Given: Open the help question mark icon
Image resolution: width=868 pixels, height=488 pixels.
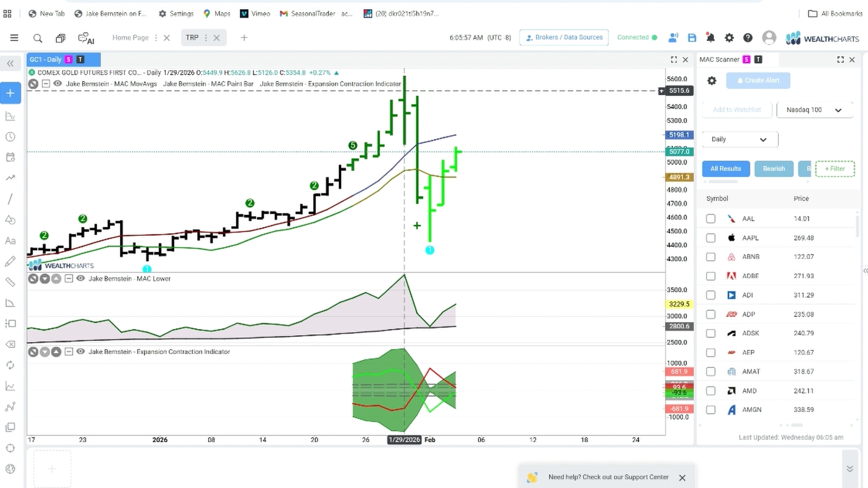Looking at the screenshot, I should coord(748,38).
